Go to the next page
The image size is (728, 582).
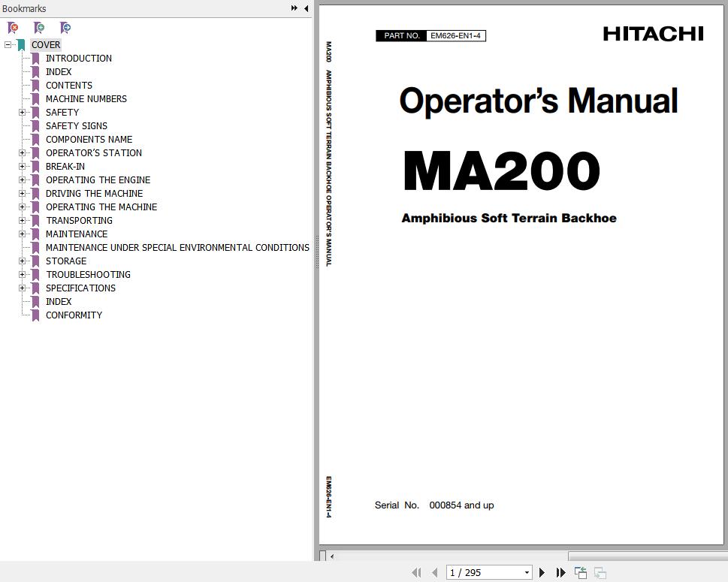tap(542, 573)
